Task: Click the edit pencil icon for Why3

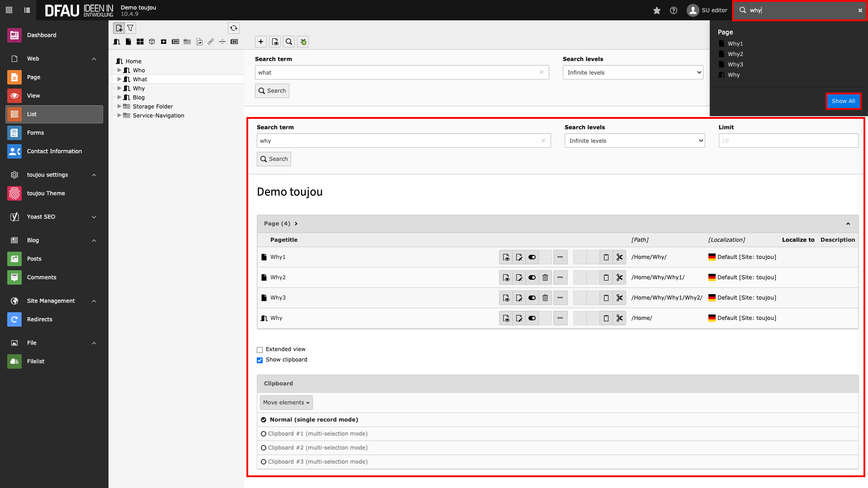Action: click(519, 298)
